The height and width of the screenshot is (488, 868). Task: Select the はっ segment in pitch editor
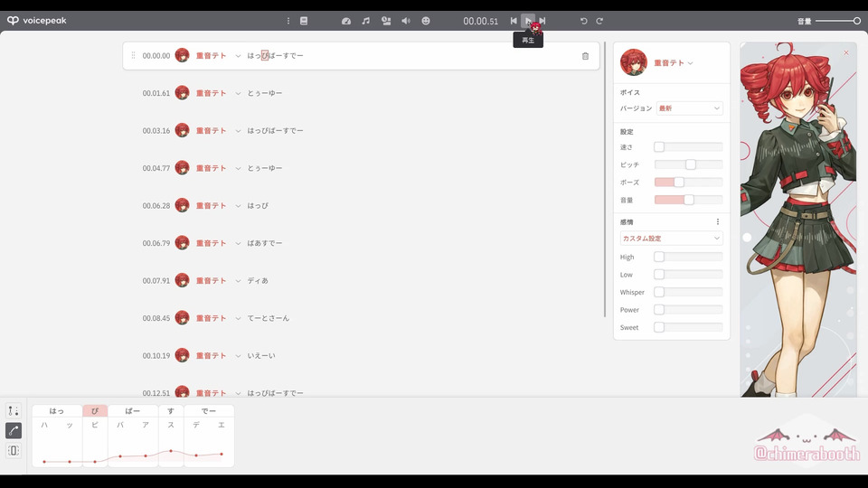(57, 411)
